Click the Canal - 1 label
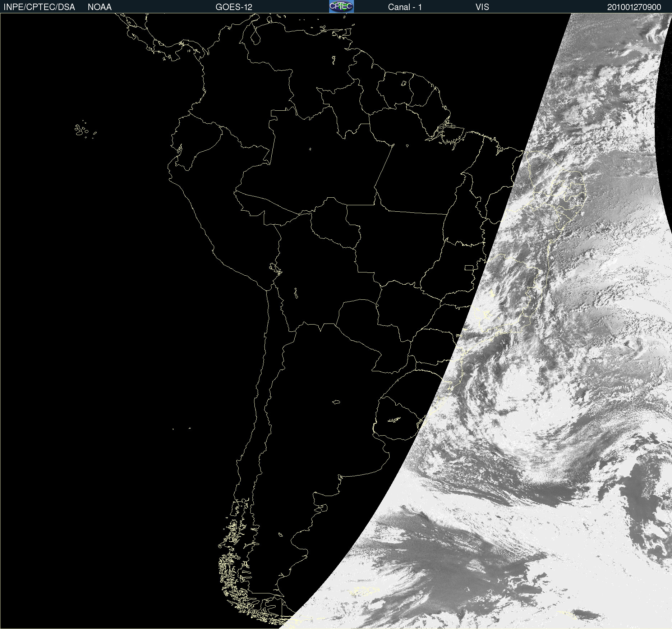Image resolution: width=672 pixels, height=629 pixels. tap(405, 7)
